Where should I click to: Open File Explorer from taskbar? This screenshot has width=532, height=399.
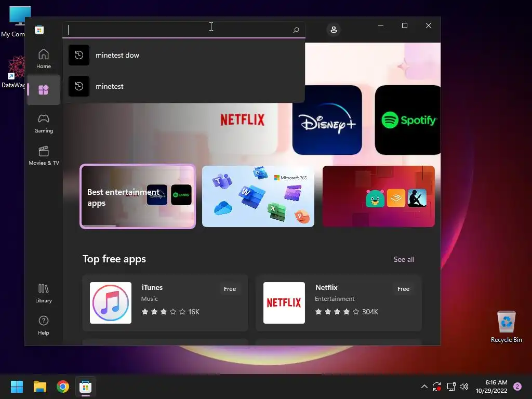click(39, 387)
